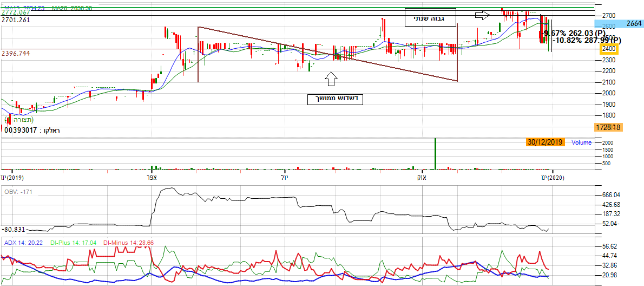Click the green 2772.067 resistance level label

coord(16,12)
